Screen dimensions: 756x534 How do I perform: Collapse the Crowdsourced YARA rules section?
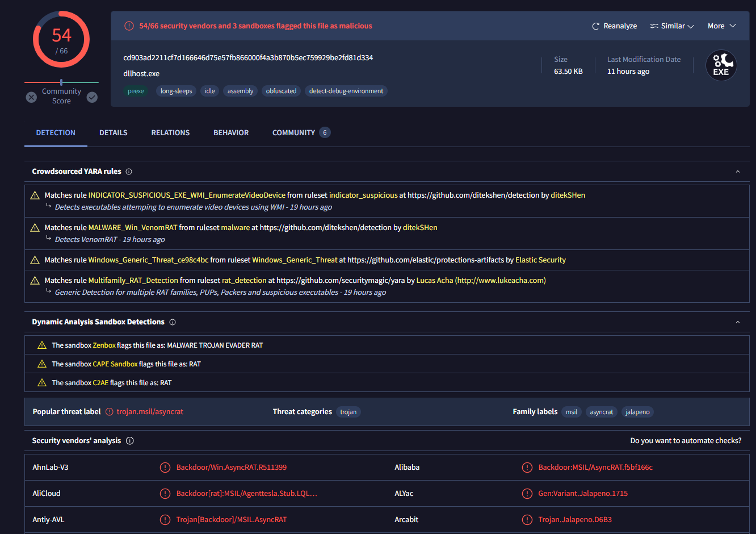coord(737,172)
